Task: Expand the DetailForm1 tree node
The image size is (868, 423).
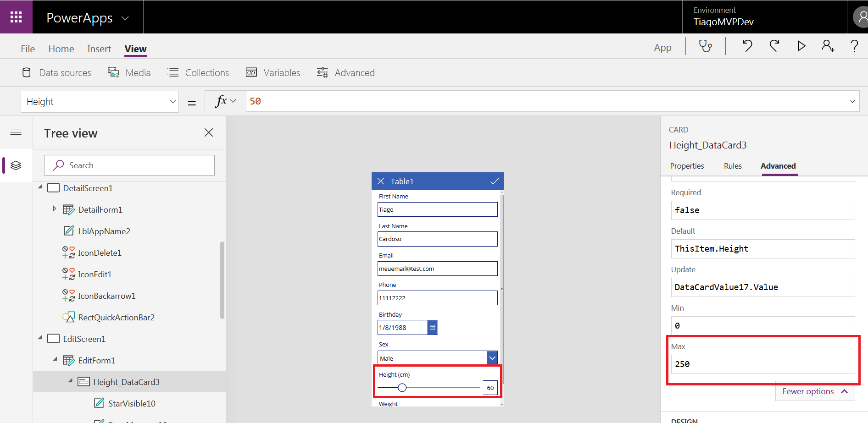Action: click(55, 209)
